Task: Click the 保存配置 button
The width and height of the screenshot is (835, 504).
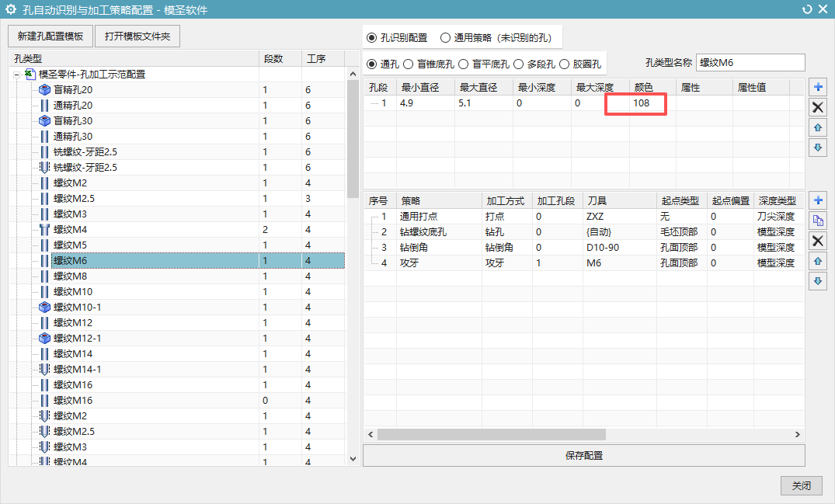Action: [x=583, y=456]
